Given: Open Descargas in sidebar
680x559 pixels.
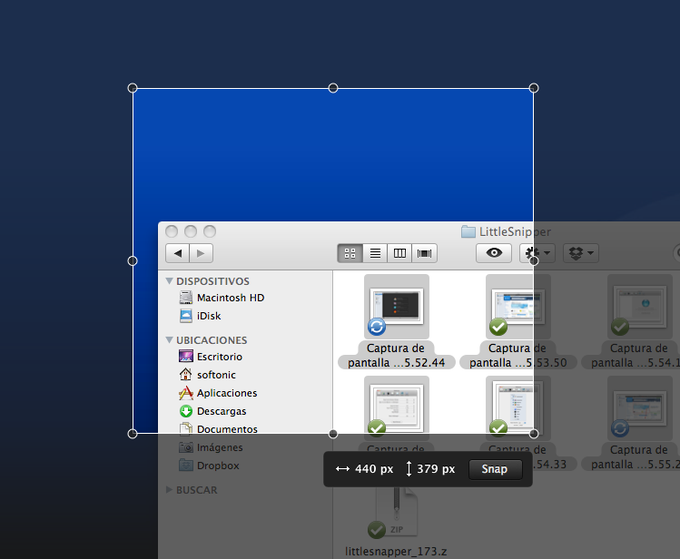Looking at the screenshot, I should 212,411.
